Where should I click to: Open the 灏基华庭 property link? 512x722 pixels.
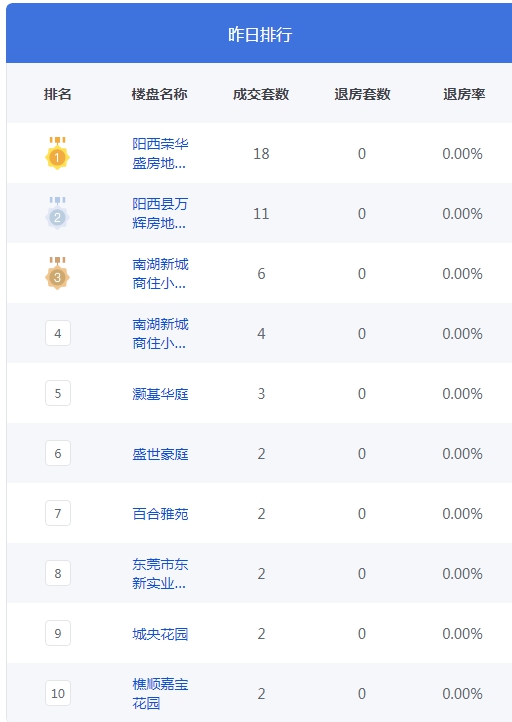pos(160,394)
